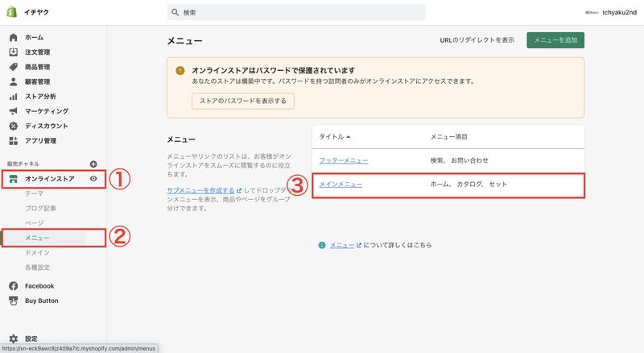
Task: Open ストア分析 in the sidebar
Action: [40, 97]
